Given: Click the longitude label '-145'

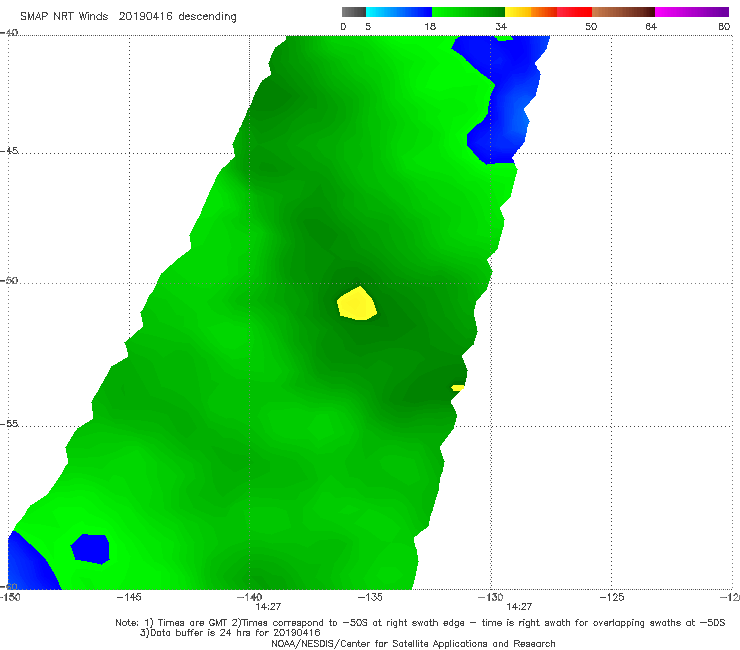Looking at the screenshot, I should 129,597.
